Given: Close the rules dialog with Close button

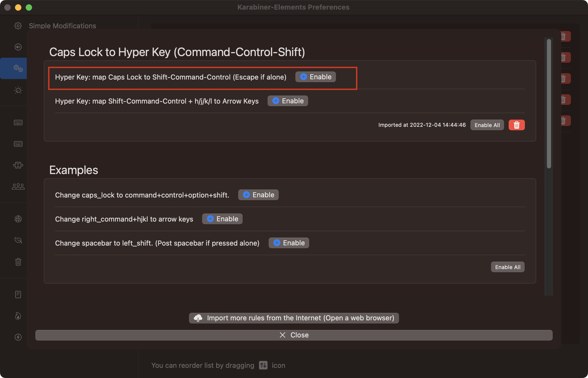Looking at the screenshot, I should (294, 335).
